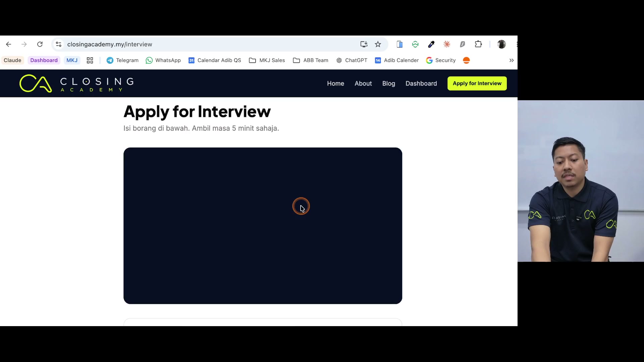Click the grey feather extension icon
The height and width of the screenshot is (362, 644).
pos(463,44)
